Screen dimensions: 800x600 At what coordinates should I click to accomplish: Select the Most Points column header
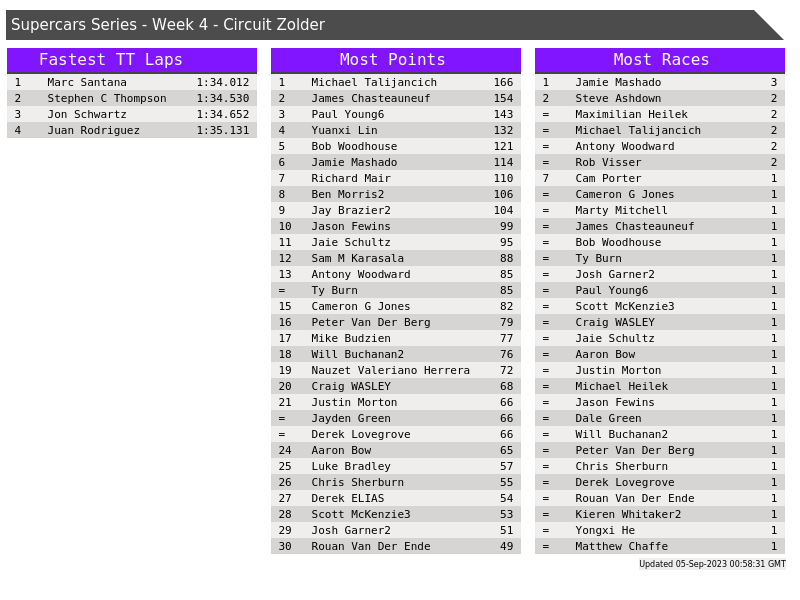[395, 60]
